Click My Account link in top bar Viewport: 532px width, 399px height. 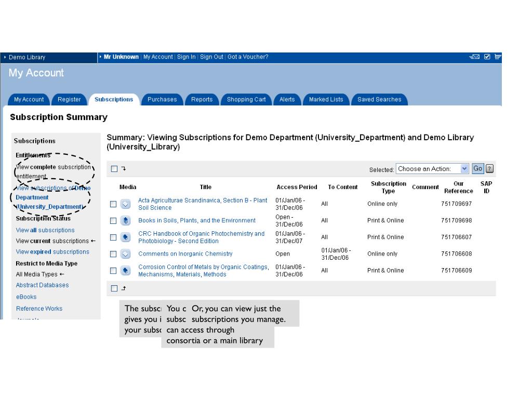pos(158,57)
